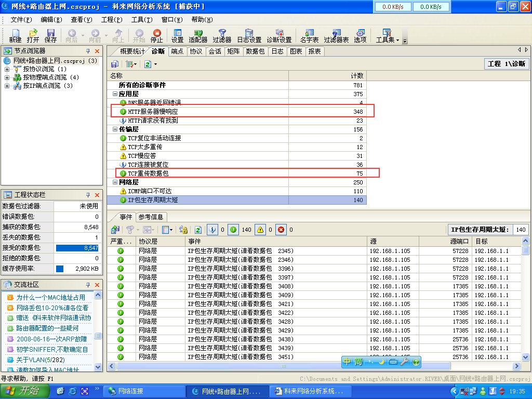Click the 选项 (Options) gear icon

point(360,35)
